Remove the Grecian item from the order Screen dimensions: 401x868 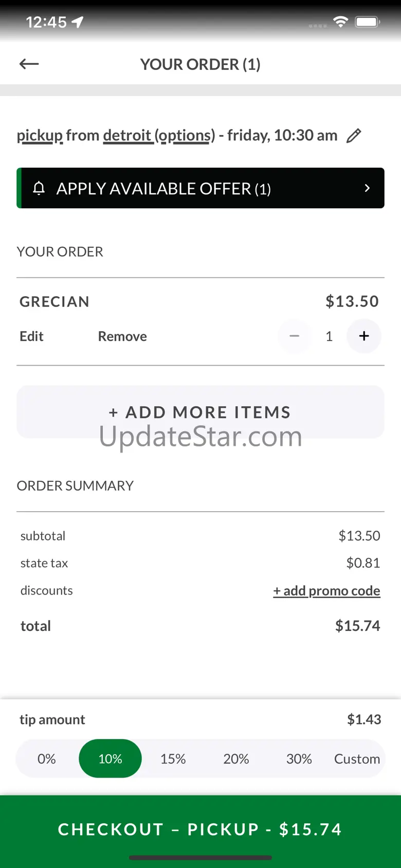tap(122, 336)
